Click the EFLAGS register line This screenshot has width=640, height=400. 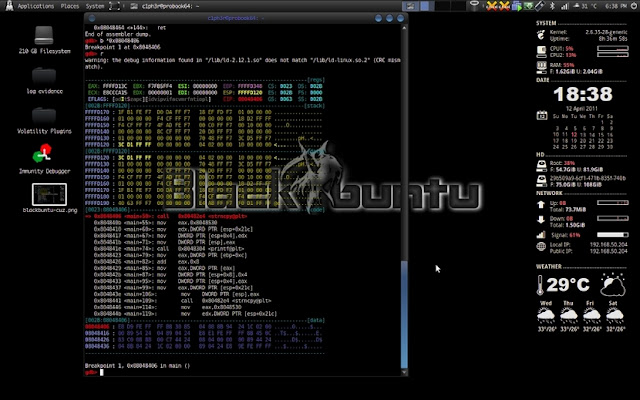149,99
